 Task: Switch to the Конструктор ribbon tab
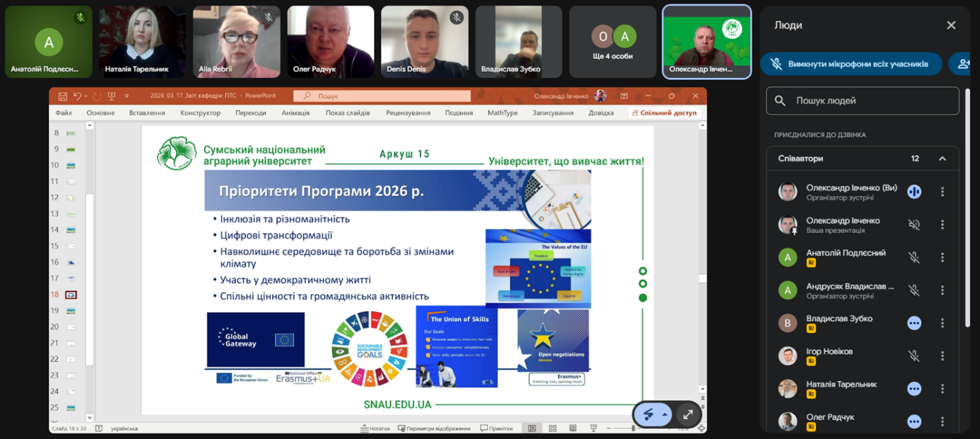click(x=200, y=113)
